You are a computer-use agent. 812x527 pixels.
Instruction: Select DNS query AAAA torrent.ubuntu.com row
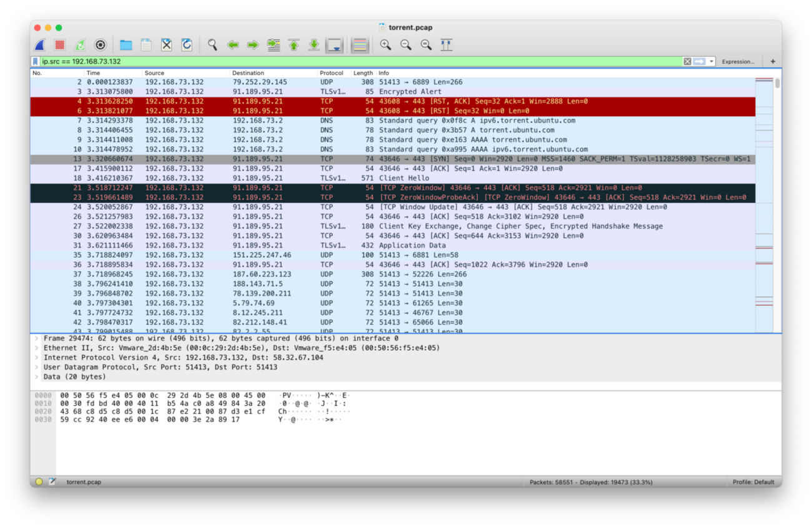(392, 140)
